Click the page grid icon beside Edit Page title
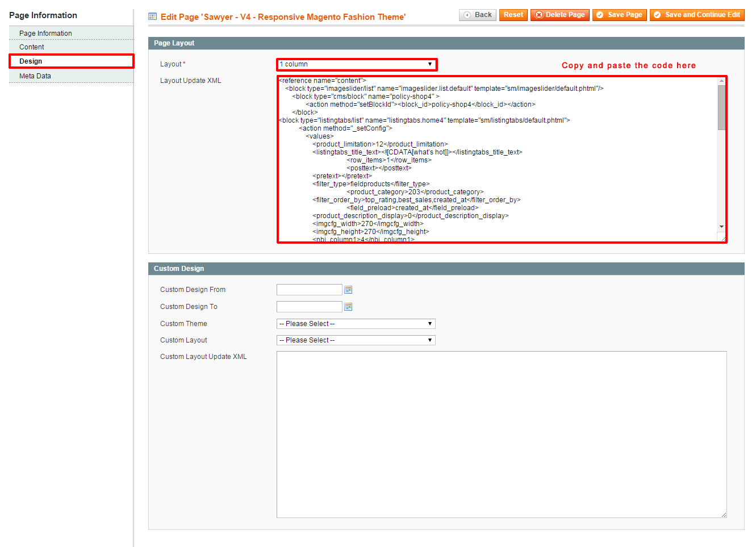Image resolution: width=756 pixels, height=547 pixels. (x=152, y=16)
